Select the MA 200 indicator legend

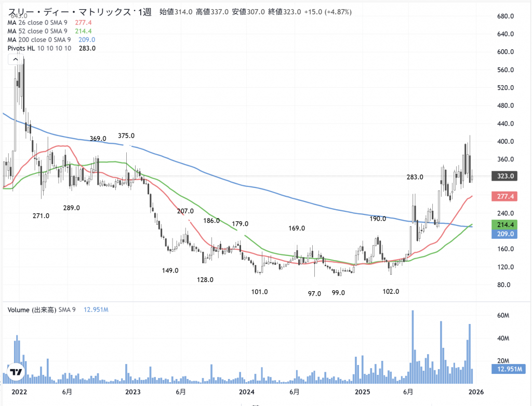click(x=39, y=40)
